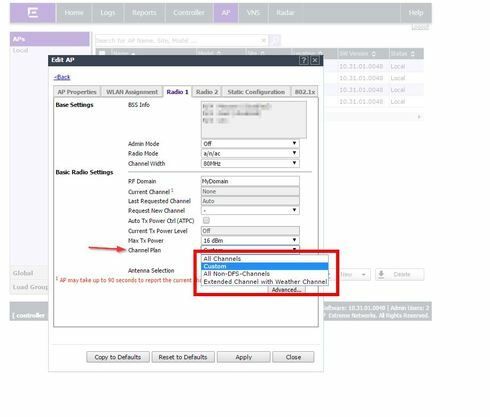Open the Static Configuration tab

pos(256,92)
